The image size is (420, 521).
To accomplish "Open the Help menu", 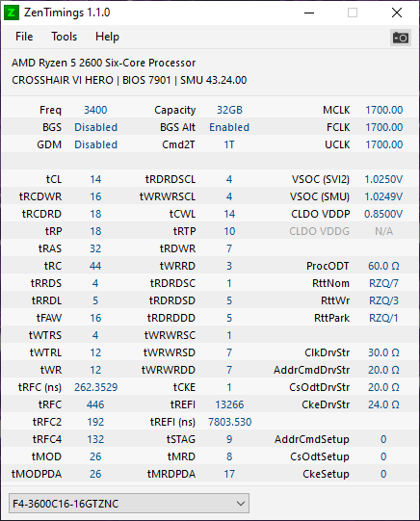I will pyautogui.click(x=107, y=37).
